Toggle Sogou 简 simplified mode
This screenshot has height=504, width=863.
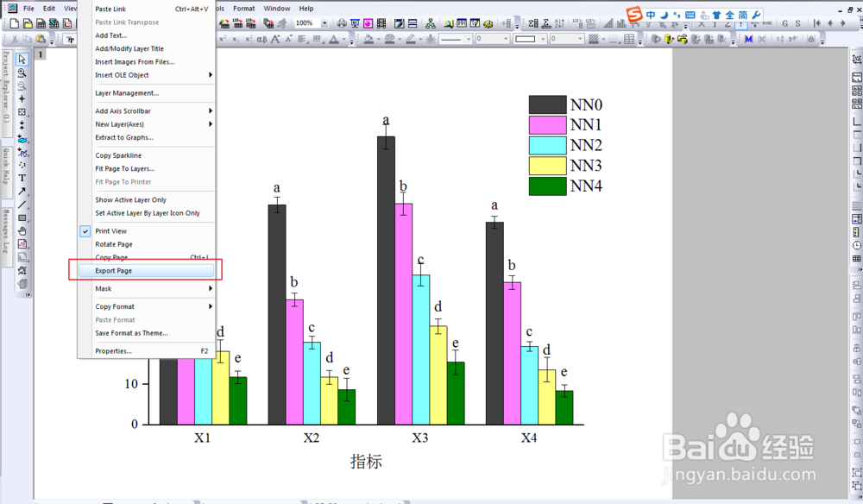tap(743, 15)
